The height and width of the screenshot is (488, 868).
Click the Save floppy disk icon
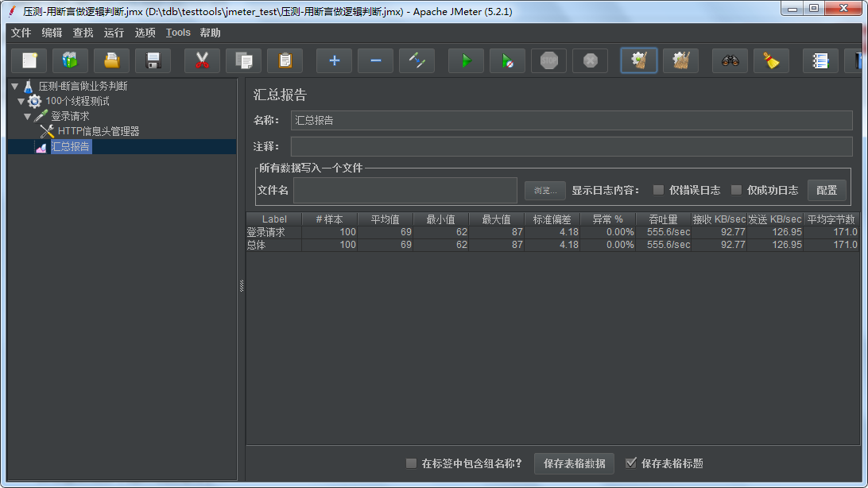point(153,60)
